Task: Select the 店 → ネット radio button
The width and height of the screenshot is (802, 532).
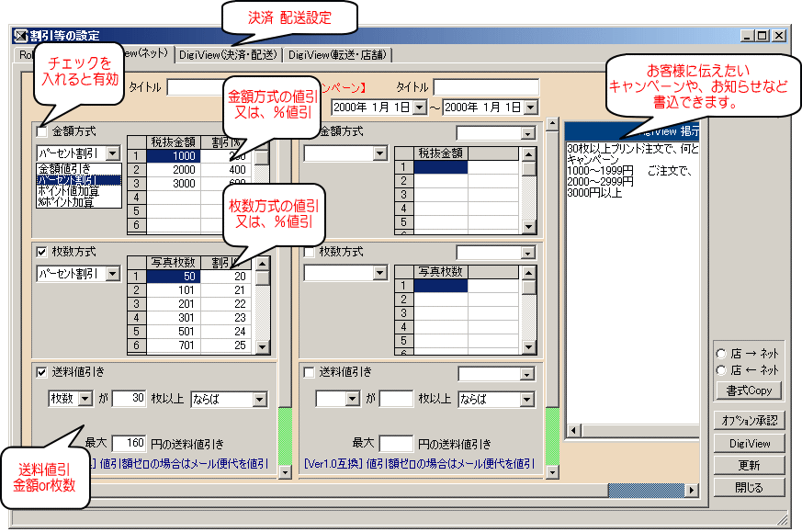Action: click(721, 354)
